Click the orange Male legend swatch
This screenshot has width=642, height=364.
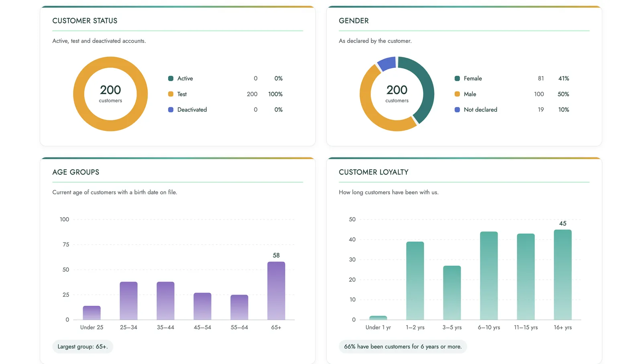coord(457,94)
